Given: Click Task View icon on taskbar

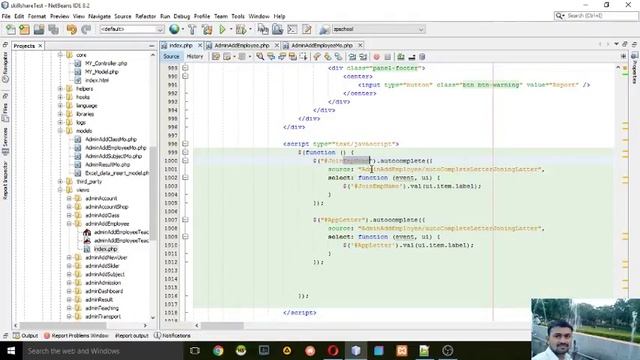Looking at the screenshot, I should [x=195, y=351].
